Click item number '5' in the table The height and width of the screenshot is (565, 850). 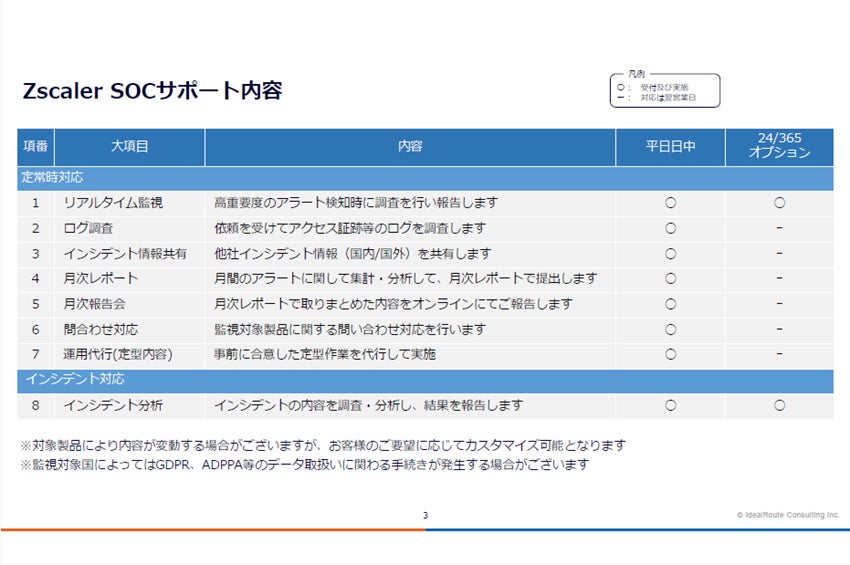coord(36,304)
